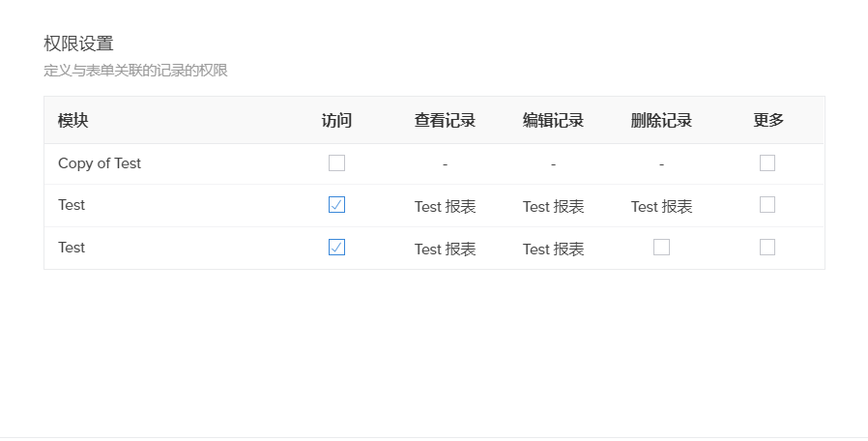Open 编辑记录 'Test 报表' in first Test row

pyautogui.click(x=553, y=207)
